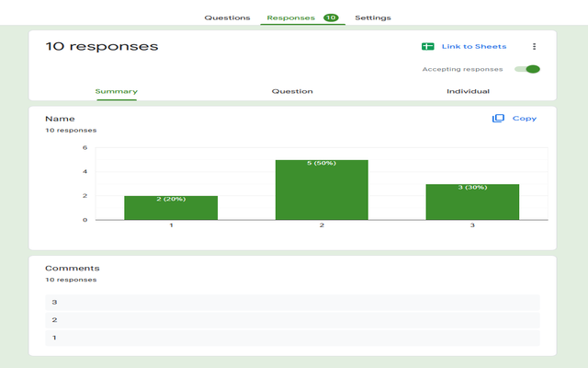Select the Responses tab

coord(290,17)
